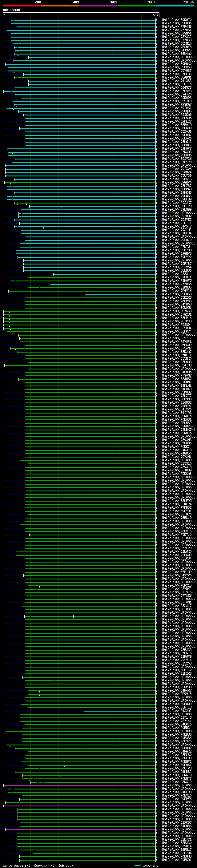Select hit UniRef100_Q54IH8
The width and height of the screenshot is (197, 868).
(177, 365)
